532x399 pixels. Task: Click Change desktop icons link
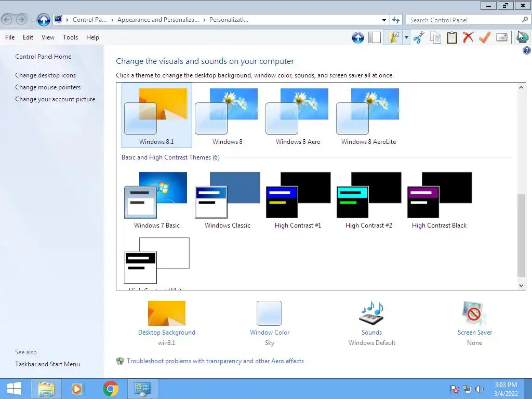(46, 75)
